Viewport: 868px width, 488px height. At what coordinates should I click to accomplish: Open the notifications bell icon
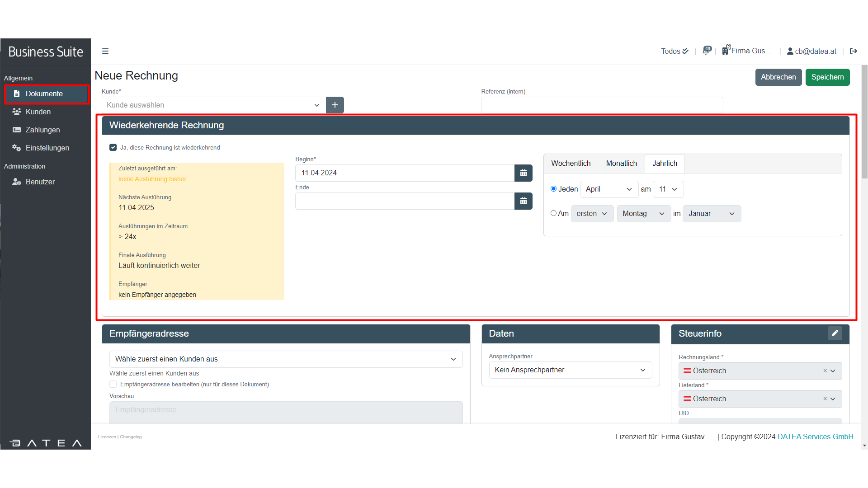tap(706, 51)
